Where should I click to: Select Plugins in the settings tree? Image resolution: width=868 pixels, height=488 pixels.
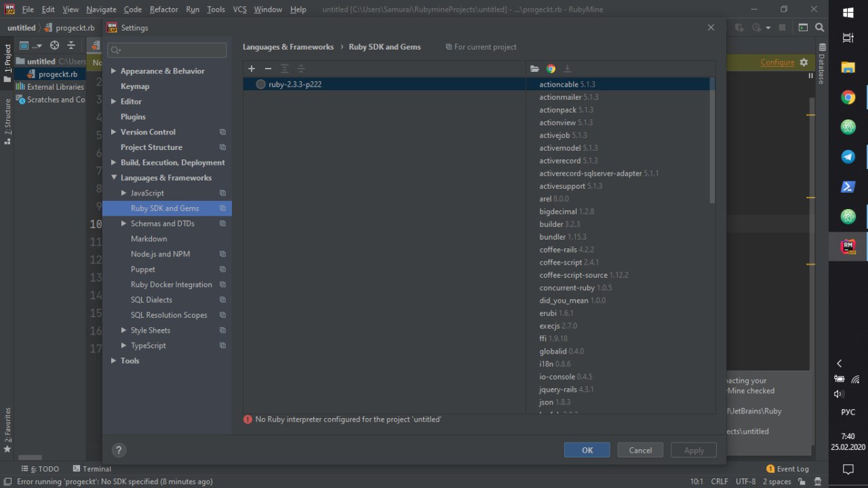click(133, 117)
